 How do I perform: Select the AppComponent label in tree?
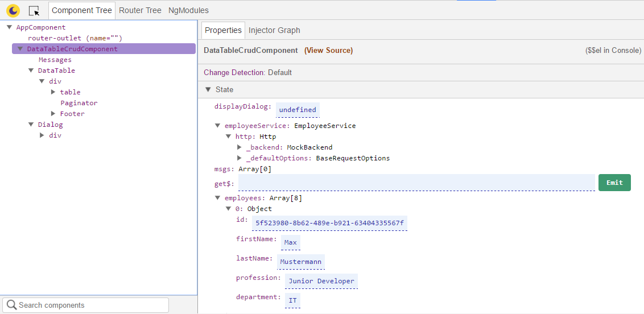[x=40, y=27]
